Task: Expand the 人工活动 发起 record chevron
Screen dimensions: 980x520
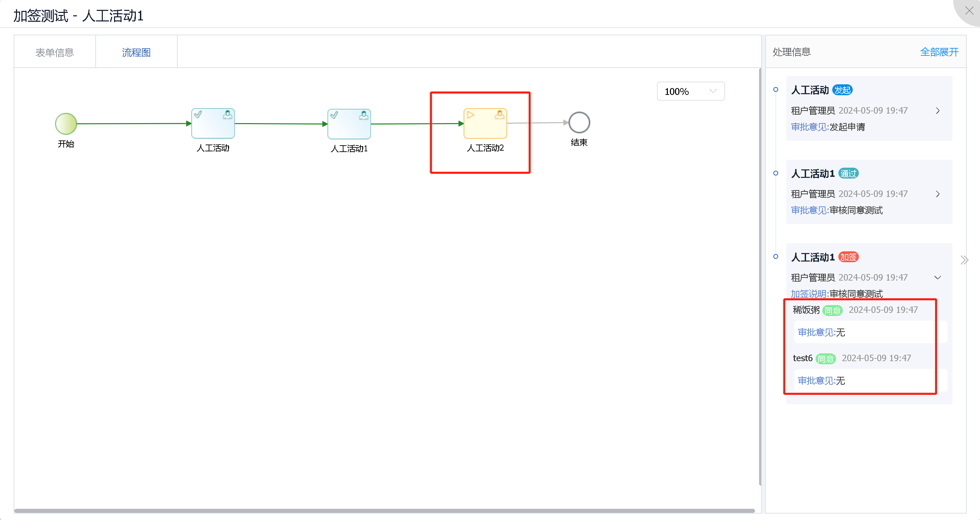Action: 937,111
